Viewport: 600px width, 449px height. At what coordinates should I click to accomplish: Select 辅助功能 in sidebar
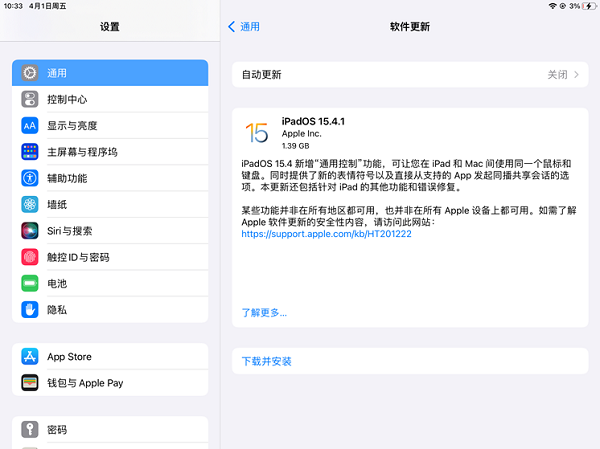click(x=110, y=178)
